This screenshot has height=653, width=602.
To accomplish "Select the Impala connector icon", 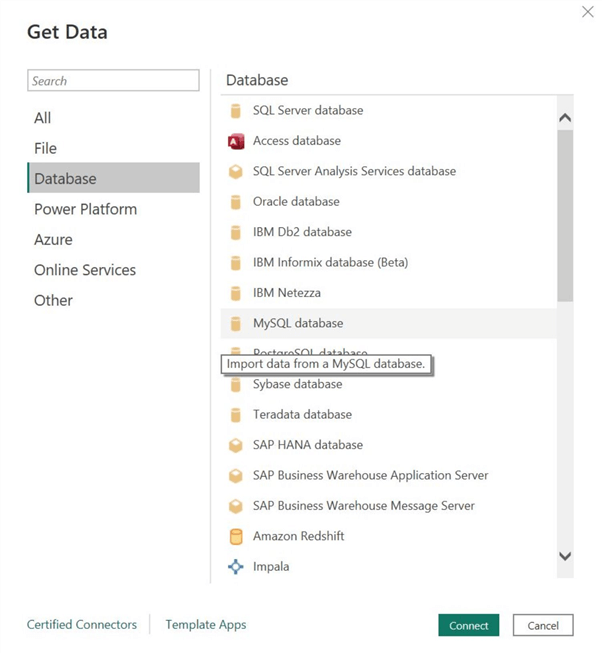I will click(x=236, y=567).
